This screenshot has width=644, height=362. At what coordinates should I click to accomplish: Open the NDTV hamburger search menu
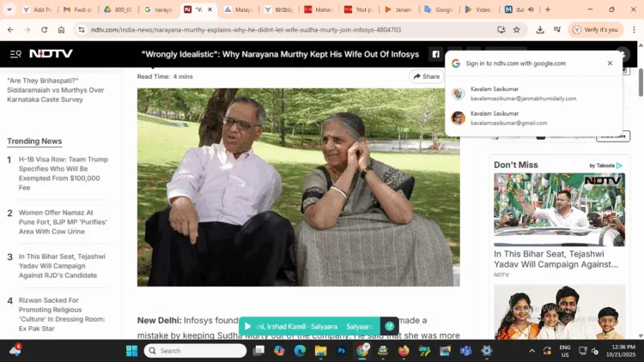click(15, 53)
